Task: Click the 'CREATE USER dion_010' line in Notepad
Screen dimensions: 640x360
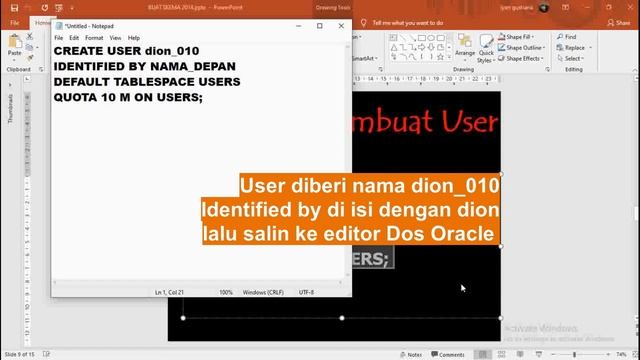Action: [x=127, y=51]
